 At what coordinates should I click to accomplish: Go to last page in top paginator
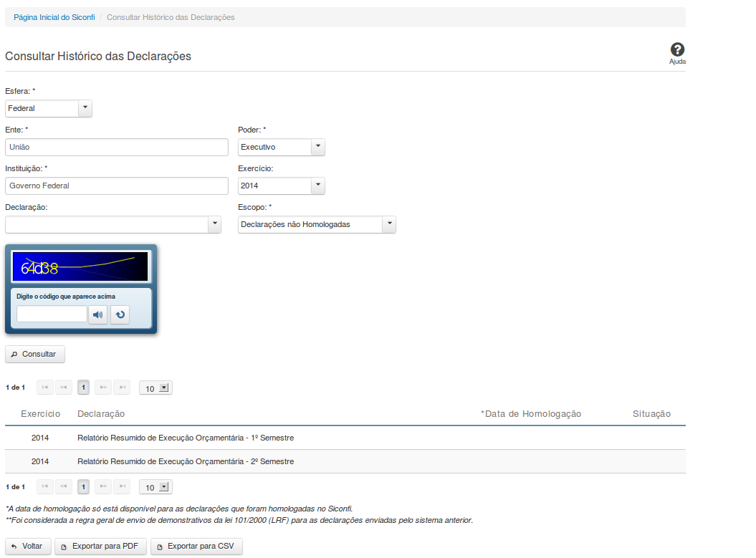(122, 388)
